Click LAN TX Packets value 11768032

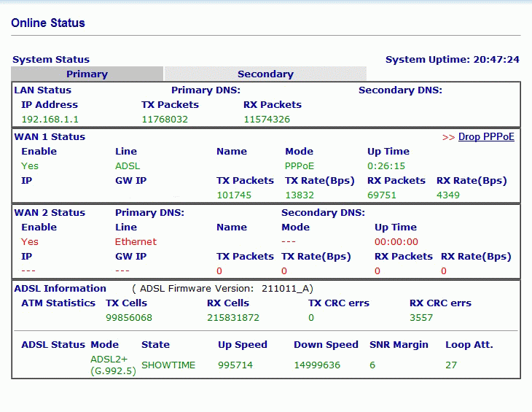(x=165, y=120)
